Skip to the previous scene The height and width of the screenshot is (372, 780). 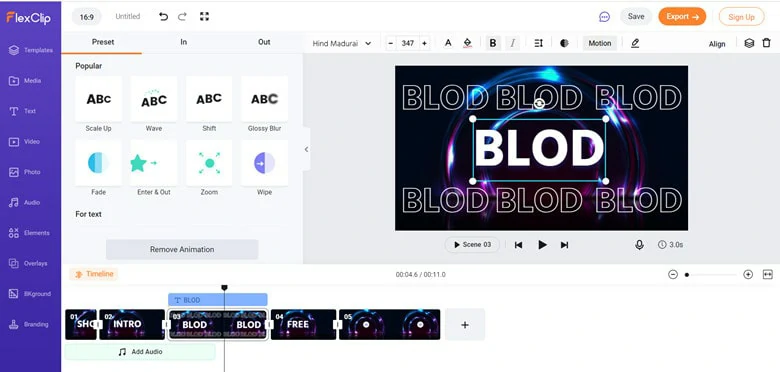tap(518, 245)
